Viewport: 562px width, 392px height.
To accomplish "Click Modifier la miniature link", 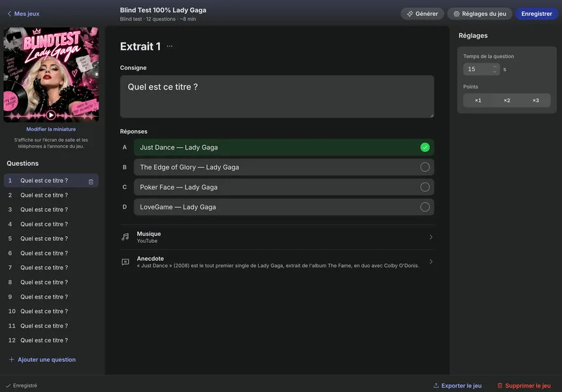I will pos(51,129).
